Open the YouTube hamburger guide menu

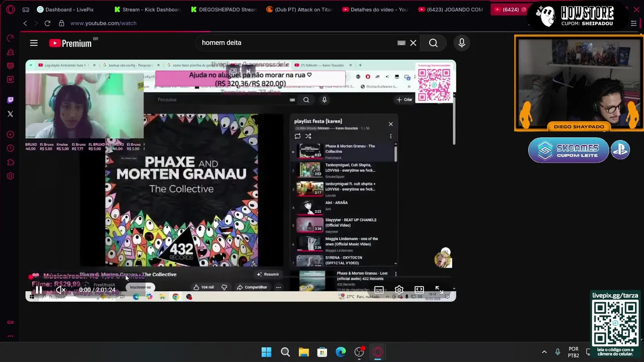pyautogui.click(x=34, y=43)
